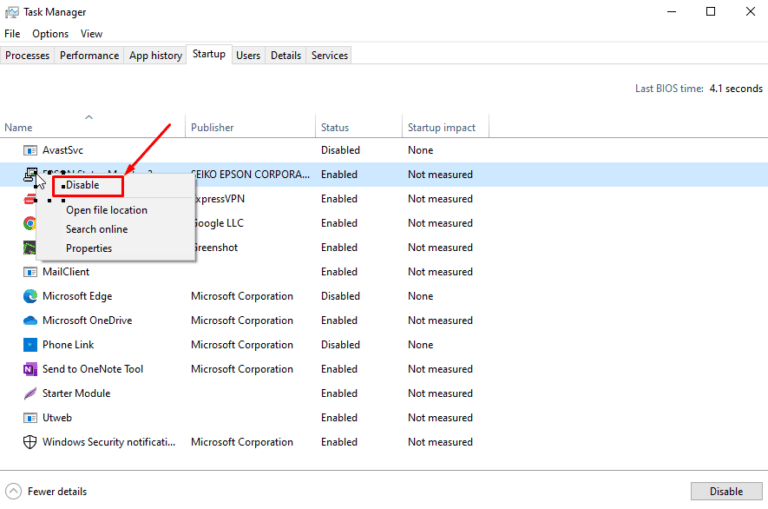This screenshot has width=768, height=509.
Task: Maximize the Task Manager window
Action: tap(711, 12)
